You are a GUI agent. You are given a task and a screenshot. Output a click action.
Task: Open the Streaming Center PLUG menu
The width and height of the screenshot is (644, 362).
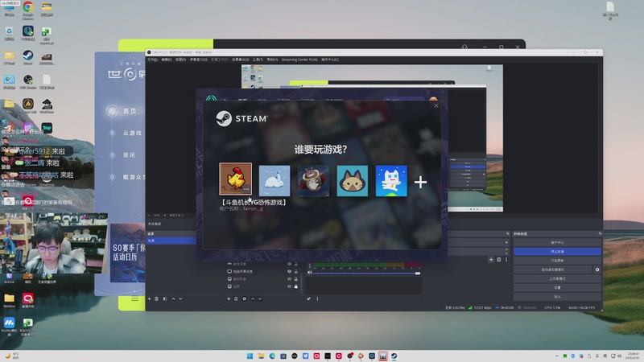coord(299,60)
